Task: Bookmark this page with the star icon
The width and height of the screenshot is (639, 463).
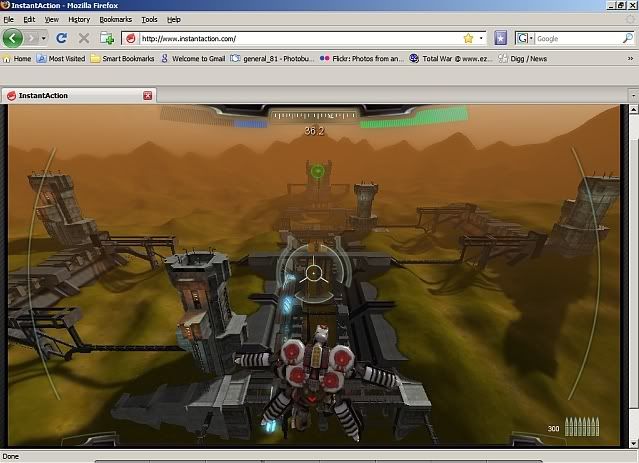Action: 468,38
